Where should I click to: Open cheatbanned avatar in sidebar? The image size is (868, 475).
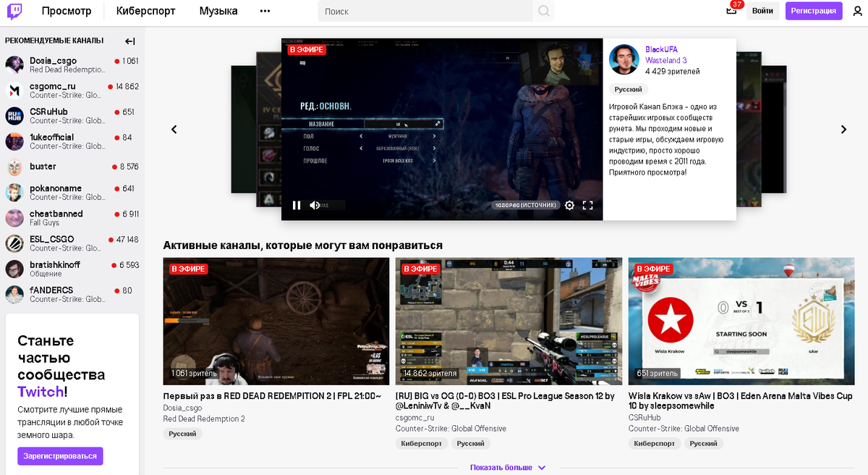(14, 218)
